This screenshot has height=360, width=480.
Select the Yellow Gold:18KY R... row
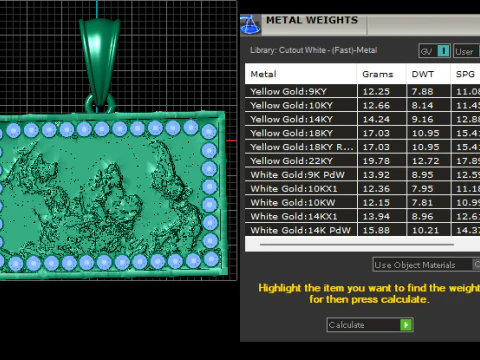[362, 147]
